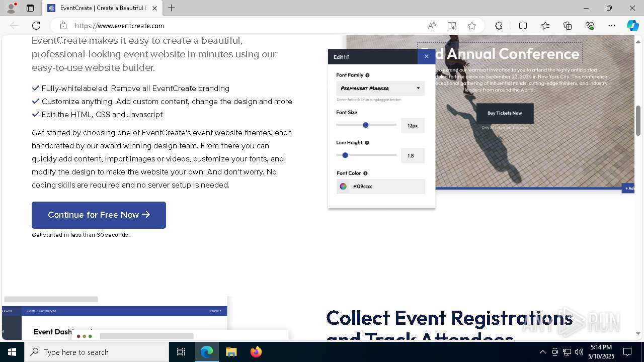Open Copilot sidebar
644x362 pixels.
pyautogui.click(x=632, y=26)
